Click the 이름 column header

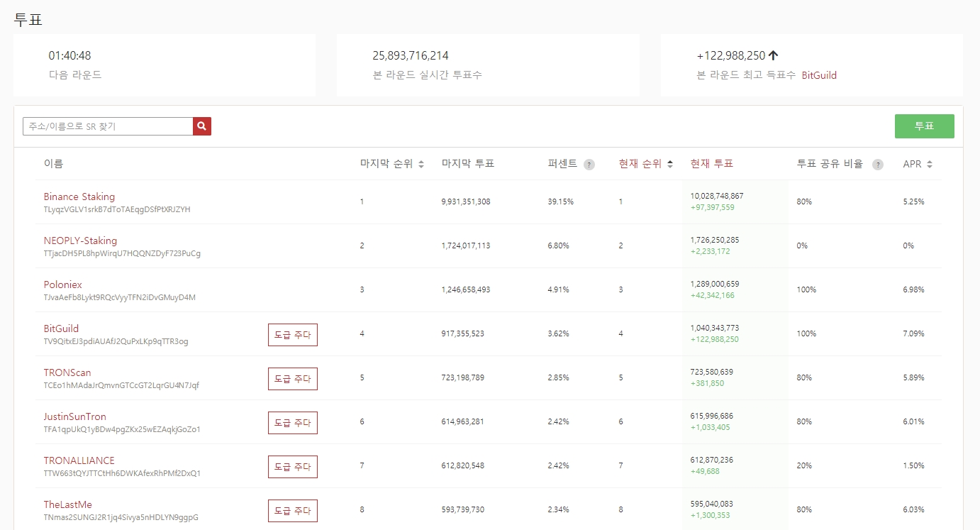[x=53, y=164]
